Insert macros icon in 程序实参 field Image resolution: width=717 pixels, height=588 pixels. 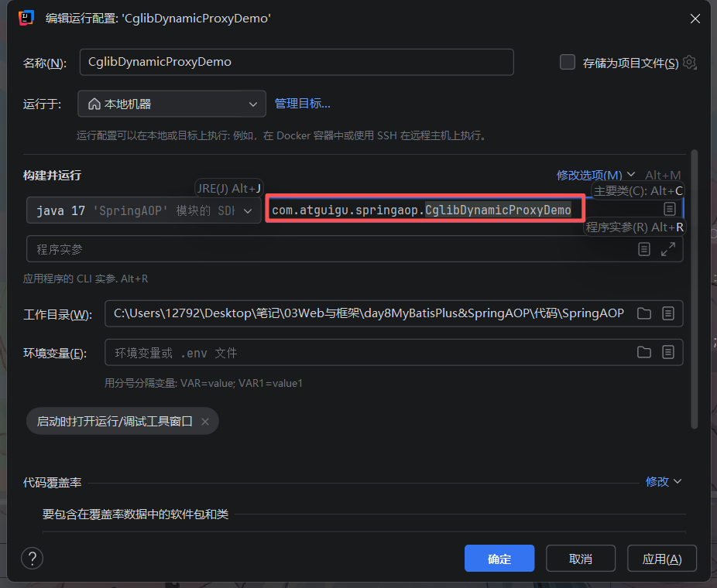tap(644, 249)
